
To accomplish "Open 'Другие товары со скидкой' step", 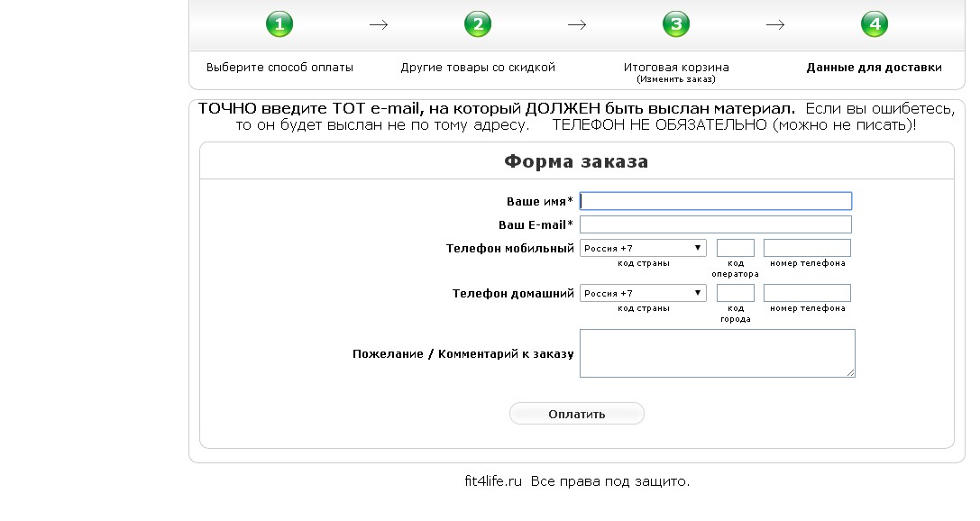I will point(478,68).
